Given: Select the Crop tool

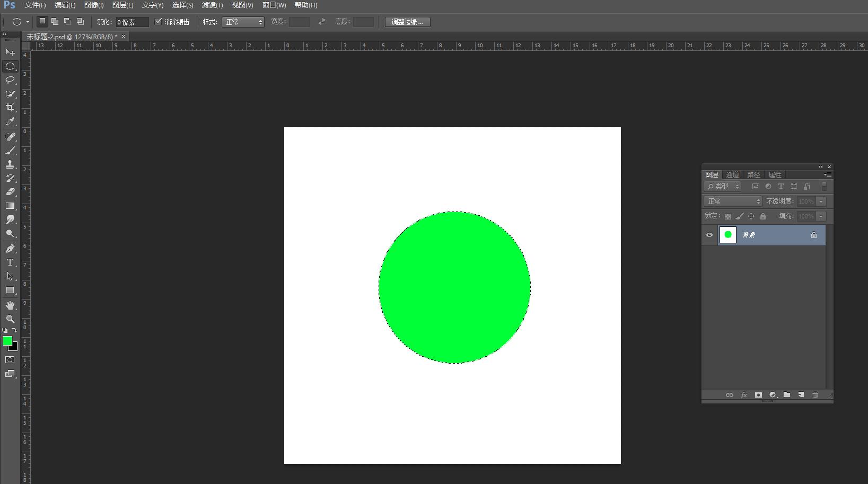Looking at the screenshot, I should pos(10,108).
